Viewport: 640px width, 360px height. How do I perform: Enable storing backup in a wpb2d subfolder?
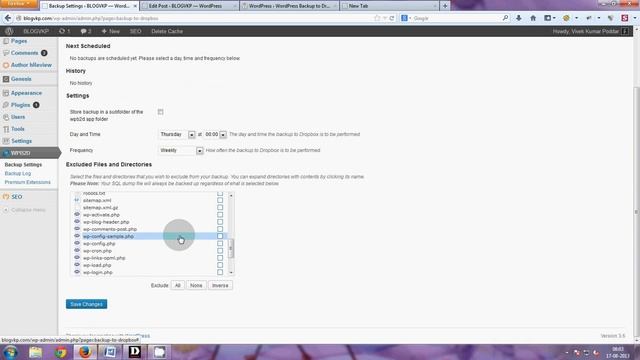coord(160,112)
